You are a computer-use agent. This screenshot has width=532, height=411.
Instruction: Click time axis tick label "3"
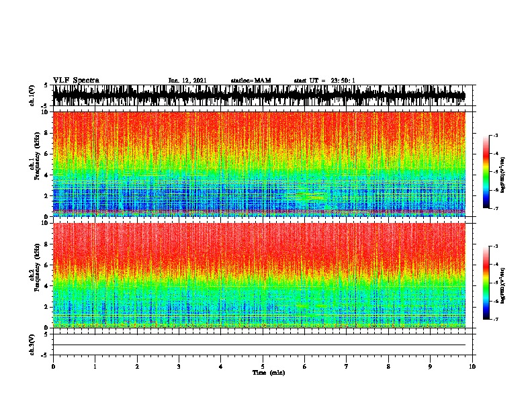coord(179,367)
